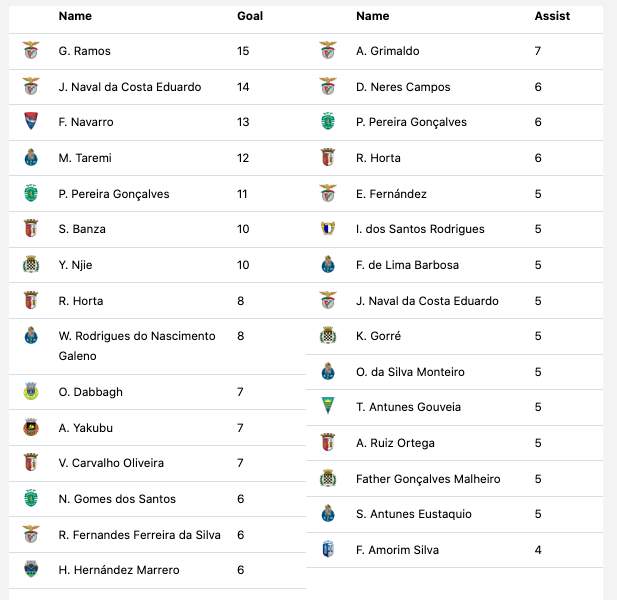The height and width of the screenshot is (600, 617).
Task: Click the Chaves crest next to H. Hernández Marrero
Action: (31, 569)
